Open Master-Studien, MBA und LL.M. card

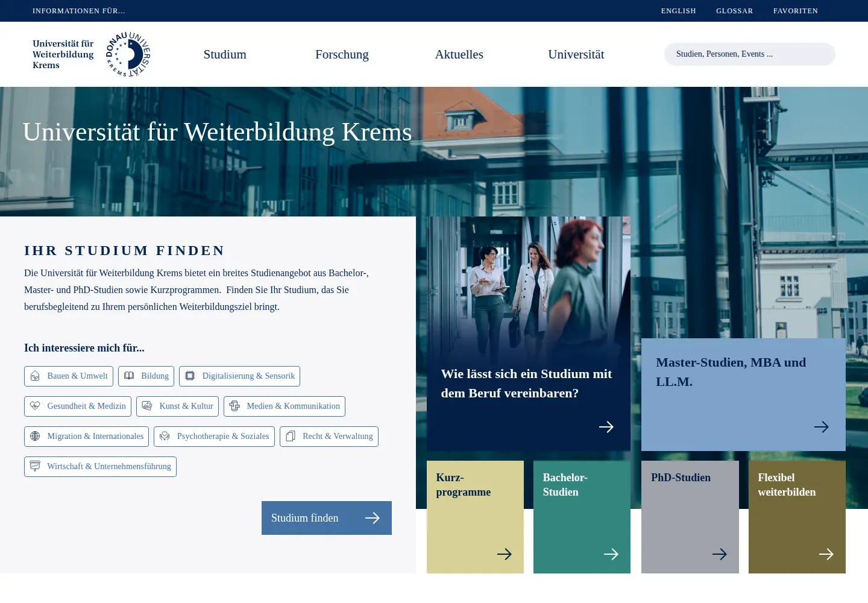743,394
